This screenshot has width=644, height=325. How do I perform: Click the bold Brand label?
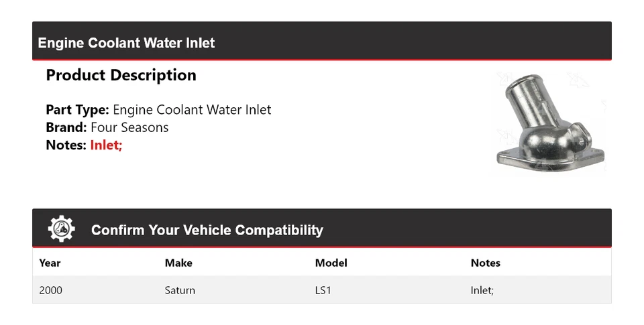66,127
